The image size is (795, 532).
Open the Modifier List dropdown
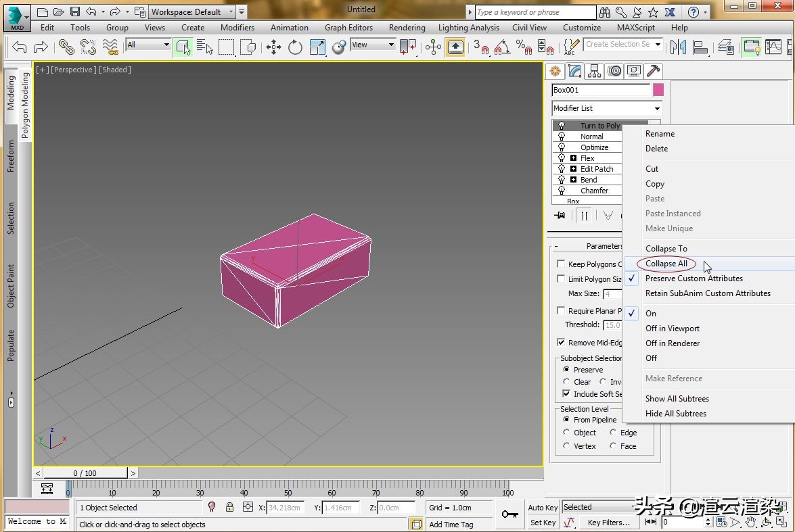pos(656,108)
